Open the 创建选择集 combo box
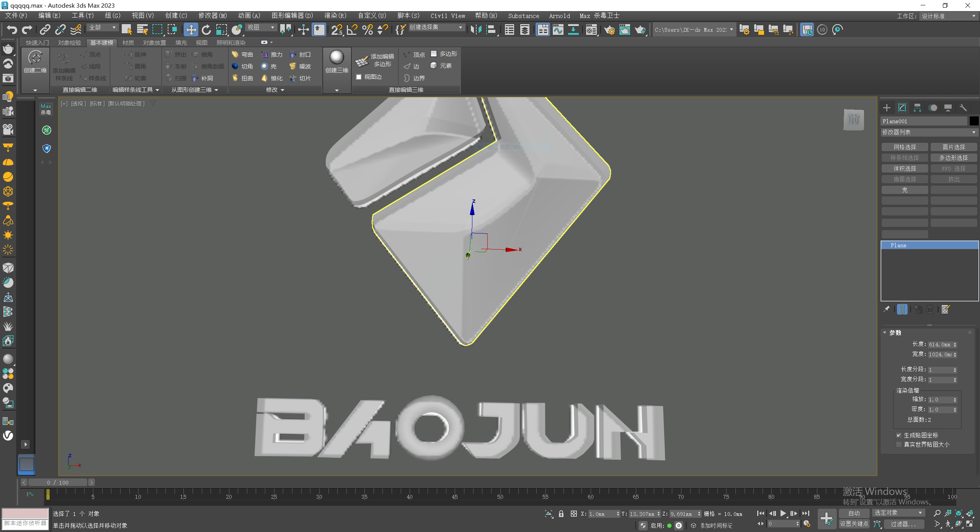The height and width of the screenshot is (532, 980). click(x=436, y=27)
